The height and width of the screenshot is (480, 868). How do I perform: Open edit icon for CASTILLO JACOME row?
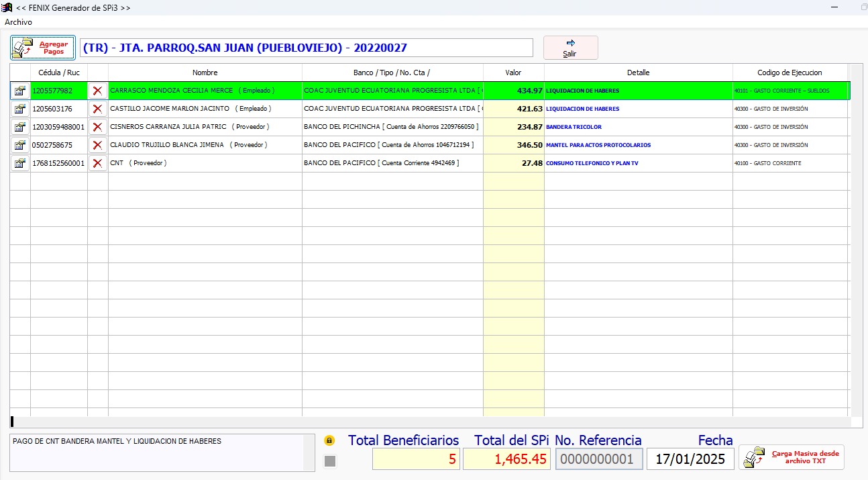pos(20,109)
